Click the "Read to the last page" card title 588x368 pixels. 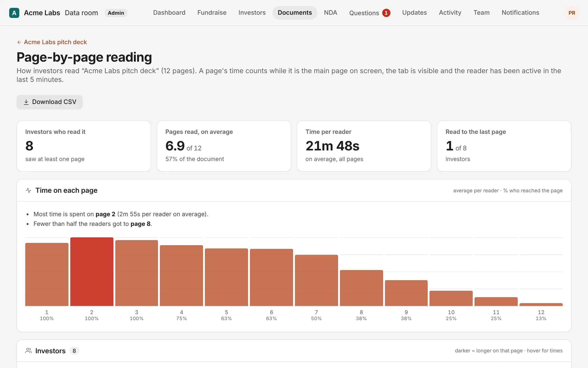475,132
